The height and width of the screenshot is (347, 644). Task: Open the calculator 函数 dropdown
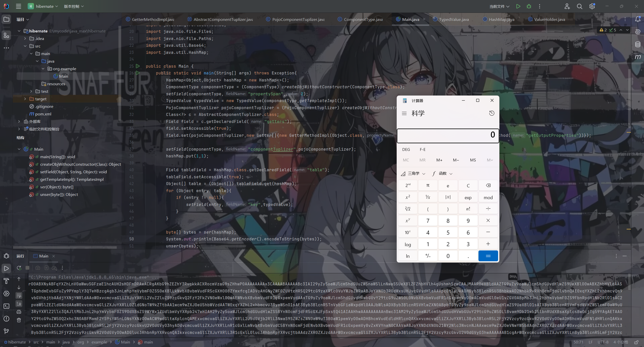pos(442,173)
